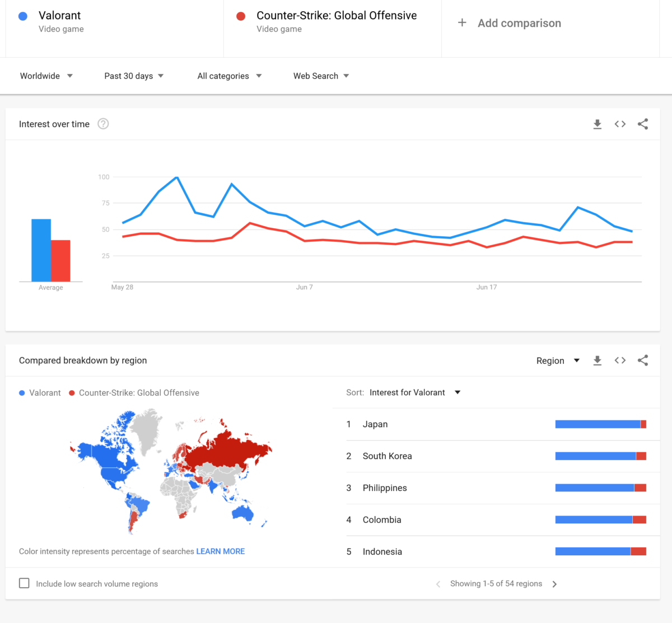Download the Interest over time data
672x623 pixels.
[598, 124]
